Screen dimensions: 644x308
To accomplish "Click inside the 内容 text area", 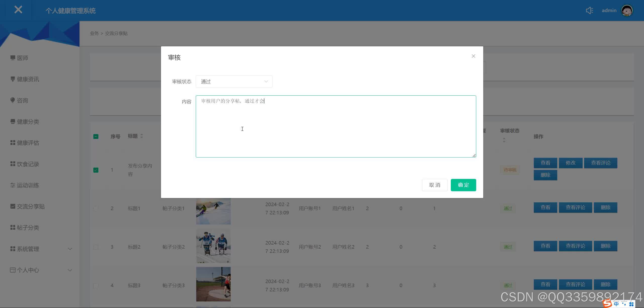I will (x=336, y=126).
